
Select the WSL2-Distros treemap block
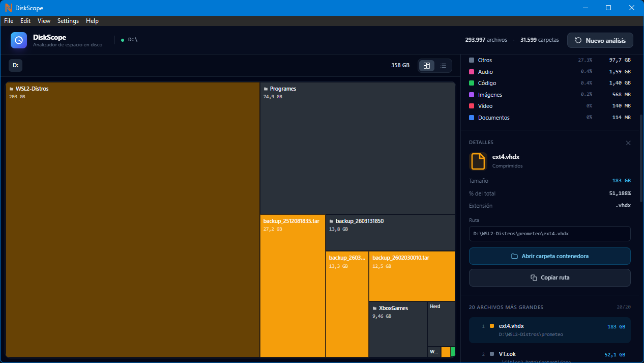point(133,219)
